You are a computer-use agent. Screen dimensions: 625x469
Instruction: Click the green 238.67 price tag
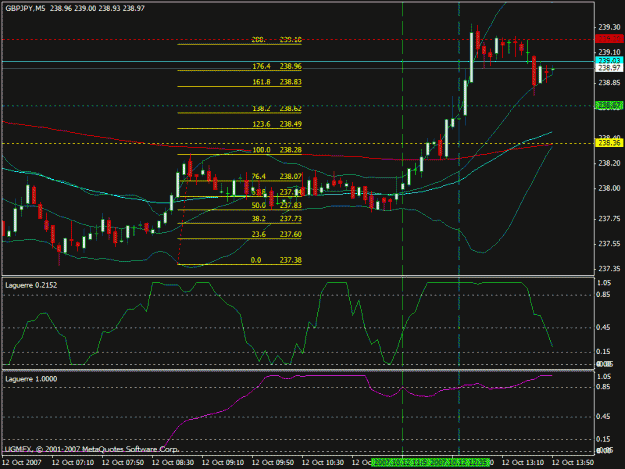(609, 106)
